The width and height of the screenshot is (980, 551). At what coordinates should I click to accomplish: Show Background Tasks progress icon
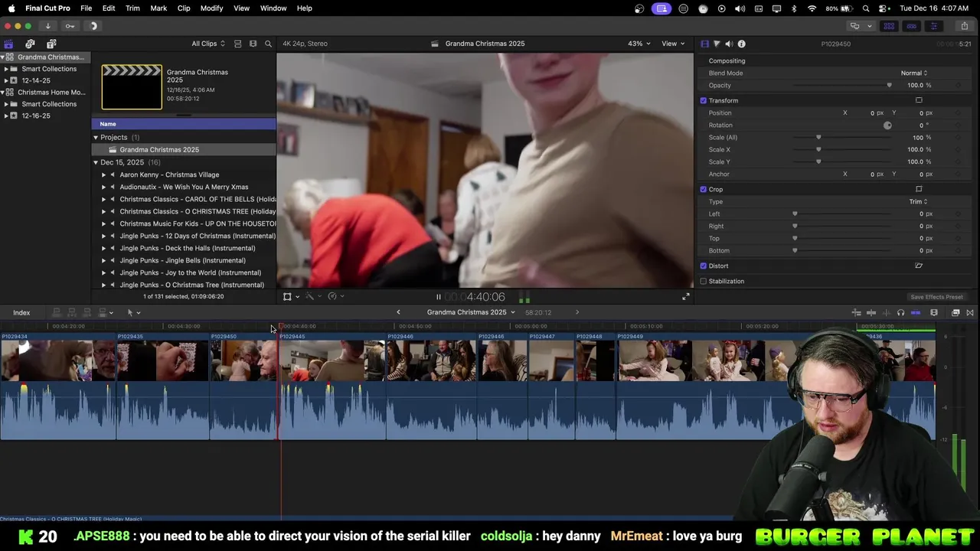tap(93, 26)
